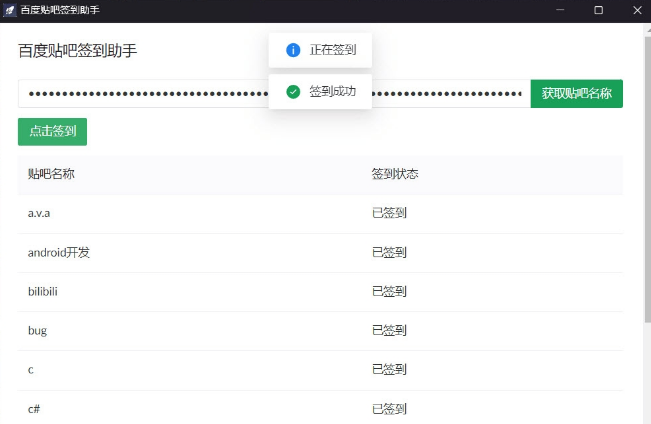
Task: Select the 签到状态 column header
Action: (395, 174)
